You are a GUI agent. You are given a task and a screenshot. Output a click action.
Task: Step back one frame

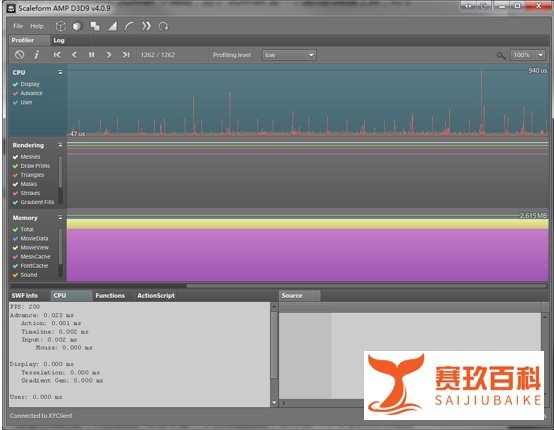point(74,55)
